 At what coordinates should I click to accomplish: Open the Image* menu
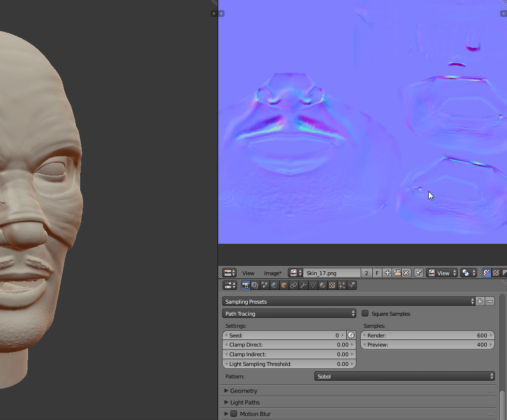[x=272, y=273]
